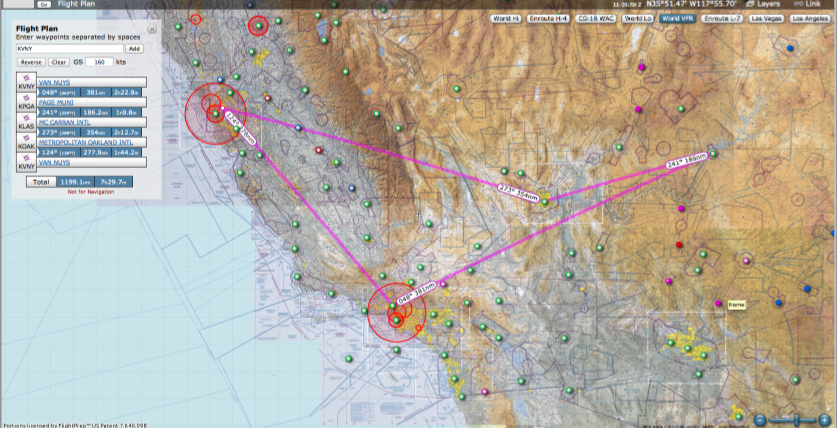Reverse the flight plan route
Screen dimensions: 837x428
pos(31,62)
